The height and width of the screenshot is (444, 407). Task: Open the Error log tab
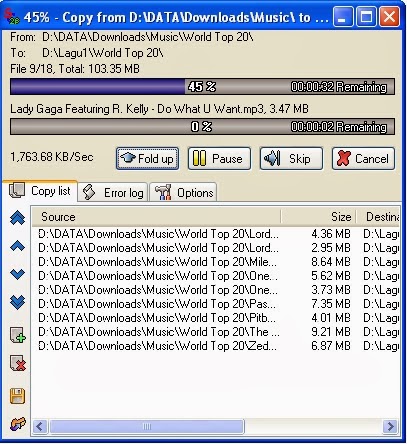click(113, 193)
